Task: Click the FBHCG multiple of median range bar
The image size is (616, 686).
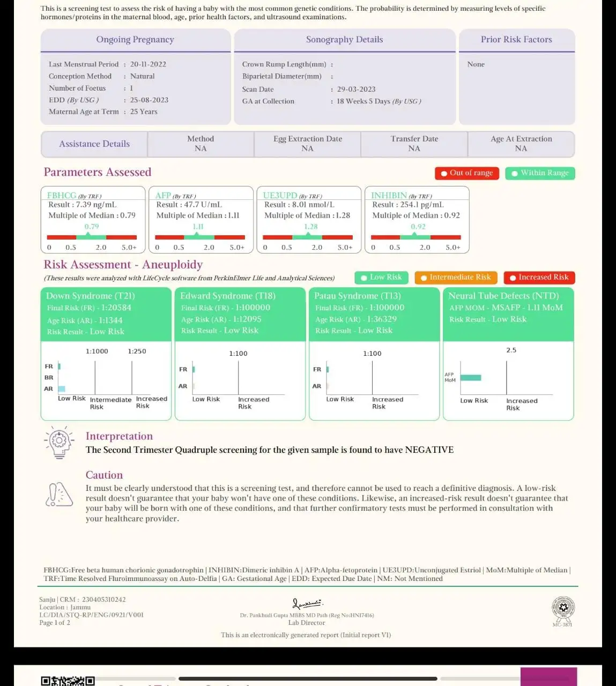Action: (92, 237)
